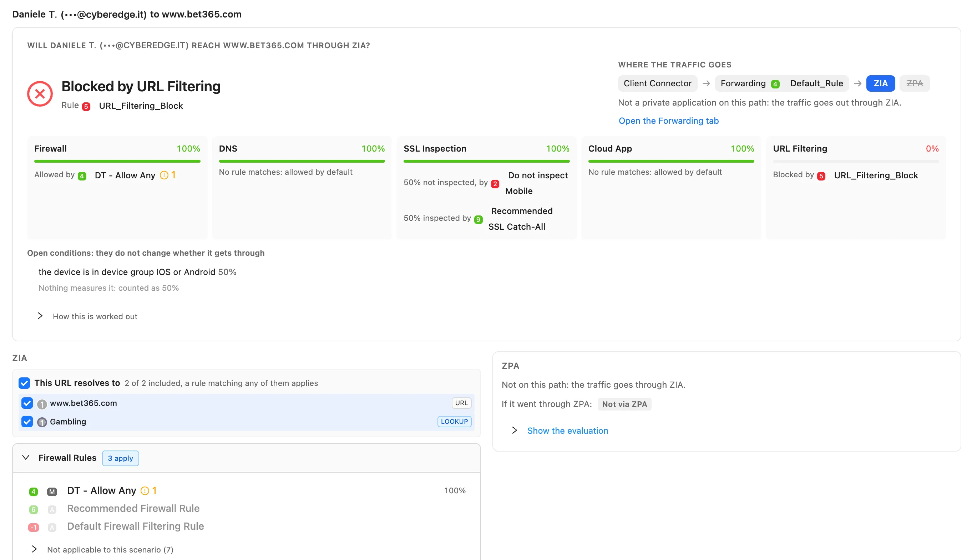Click the Cloud App card title
This screenshot has height=560, width=972.
click(x=610, y=148)
